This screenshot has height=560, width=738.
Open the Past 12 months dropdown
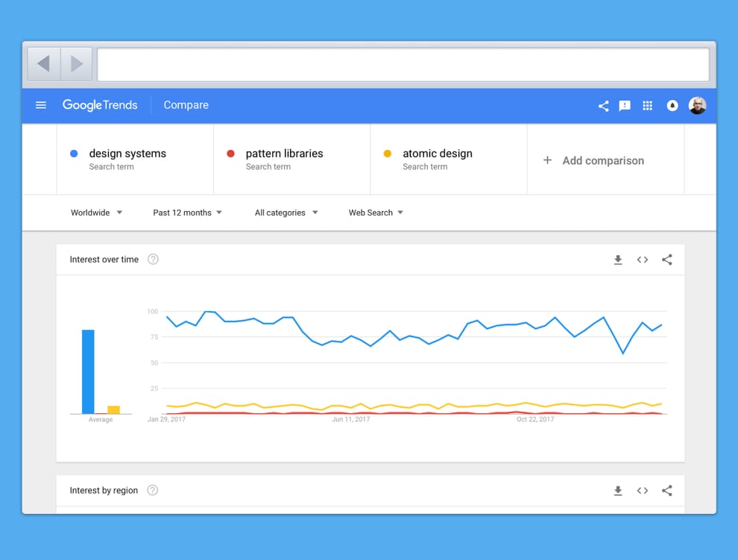click(x=188, y=213)
